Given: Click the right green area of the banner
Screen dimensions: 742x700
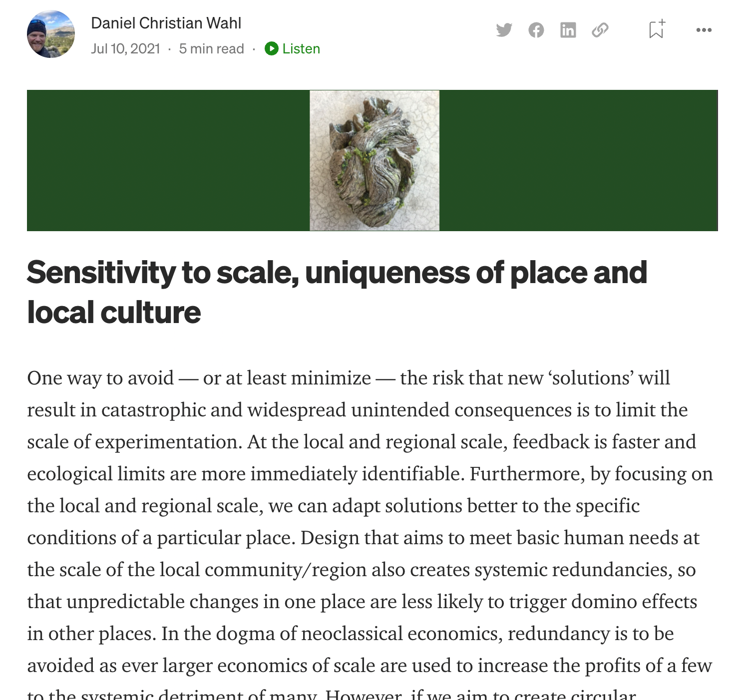Looking at the screenshot, I should (578, 160).
